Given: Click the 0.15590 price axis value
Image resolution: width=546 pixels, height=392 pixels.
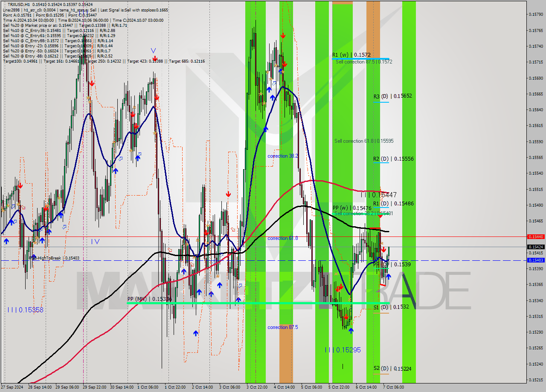Looking at the screenshot, I should [535, 141].
